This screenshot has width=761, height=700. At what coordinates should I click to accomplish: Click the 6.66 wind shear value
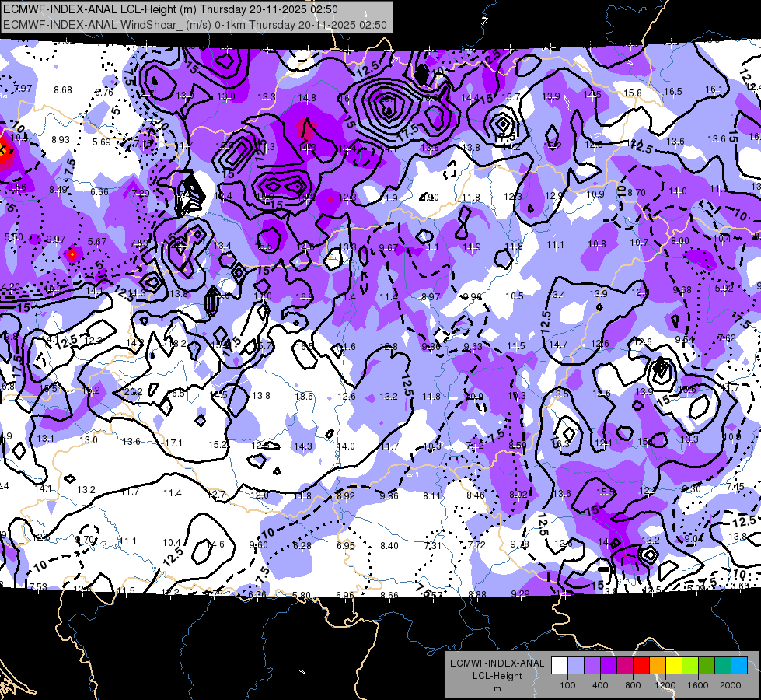[x=99, y=191]
